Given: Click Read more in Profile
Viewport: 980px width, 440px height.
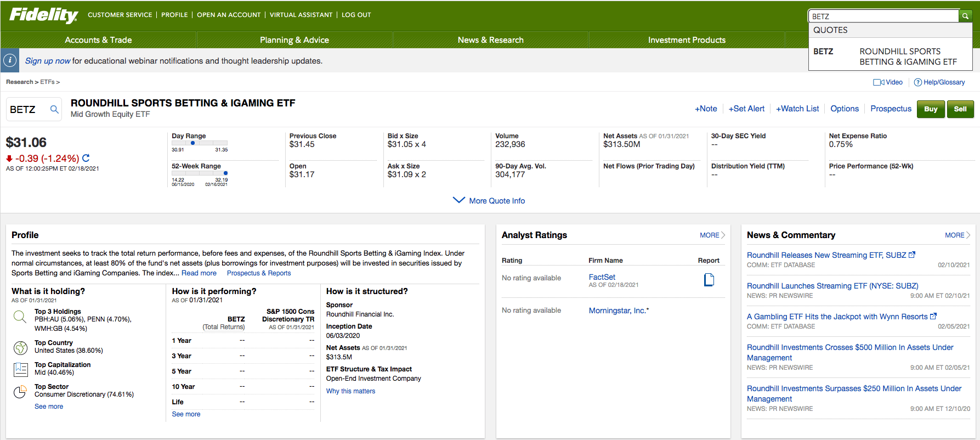Looking at the screenshot, I should (x=199, y=273).
